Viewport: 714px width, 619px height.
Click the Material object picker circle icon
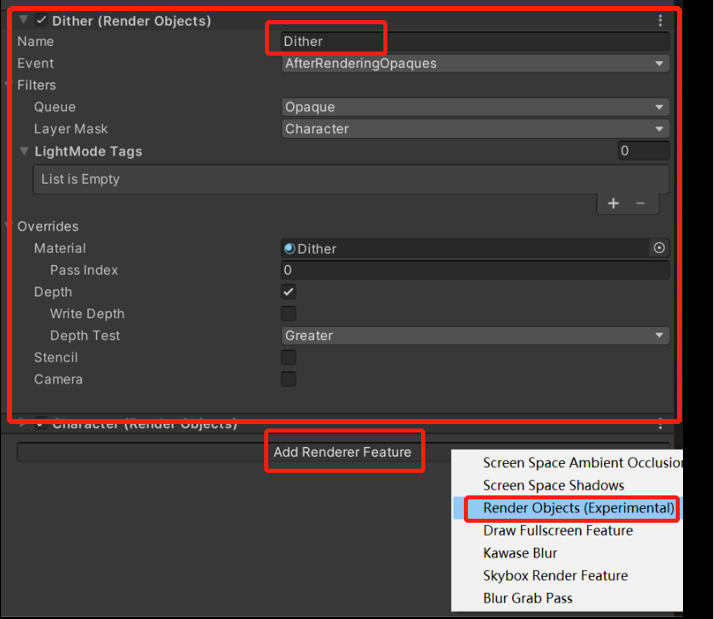tap(659, 248)
